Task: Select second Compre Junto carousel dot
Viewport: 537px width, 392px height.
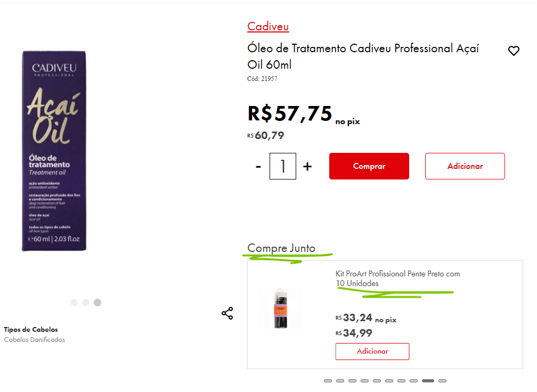Action: 340,381
